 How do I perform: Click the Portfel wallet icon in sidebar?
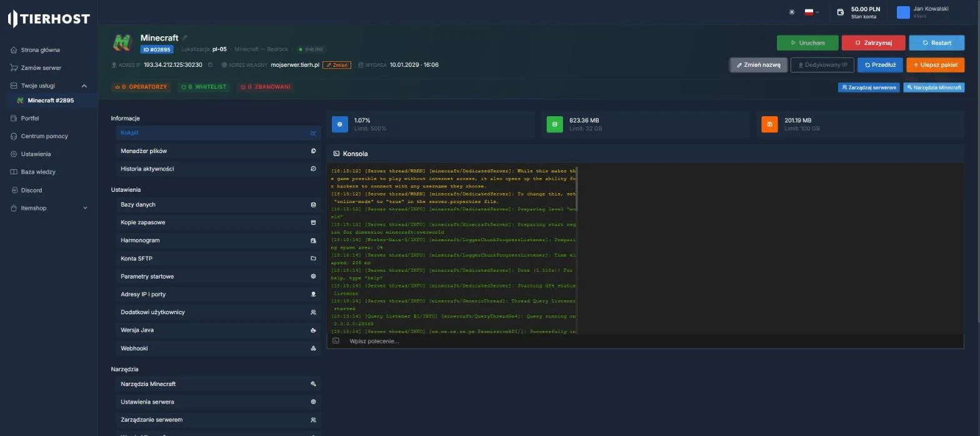(14, 118)
